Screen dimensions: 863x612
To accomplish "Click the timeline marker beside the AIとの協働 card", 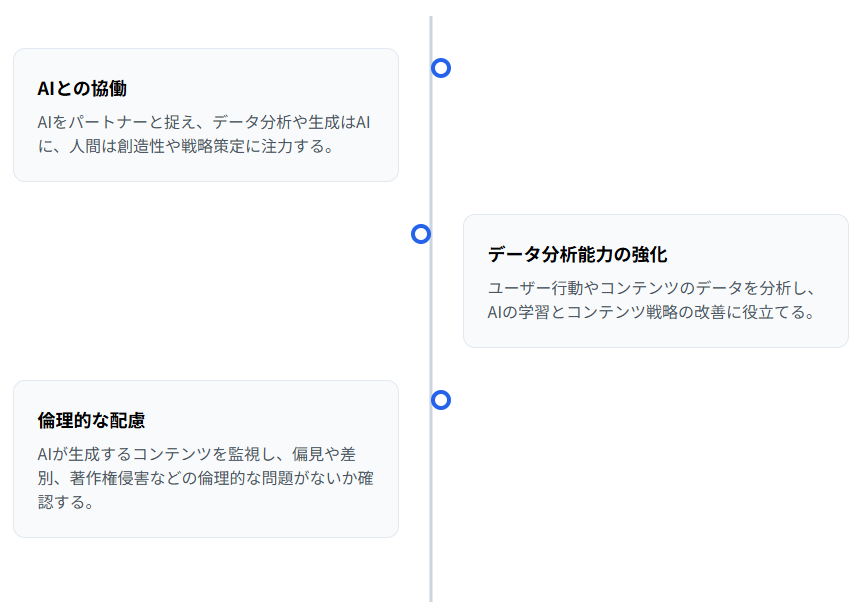I will [x=441, y=68].
